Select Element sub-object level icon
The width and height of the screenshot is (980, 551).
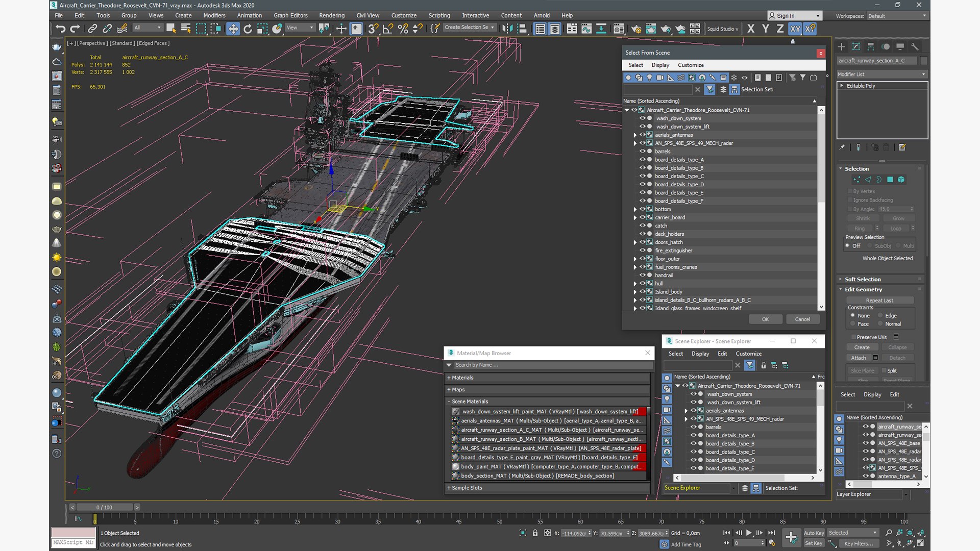[901, 180]
